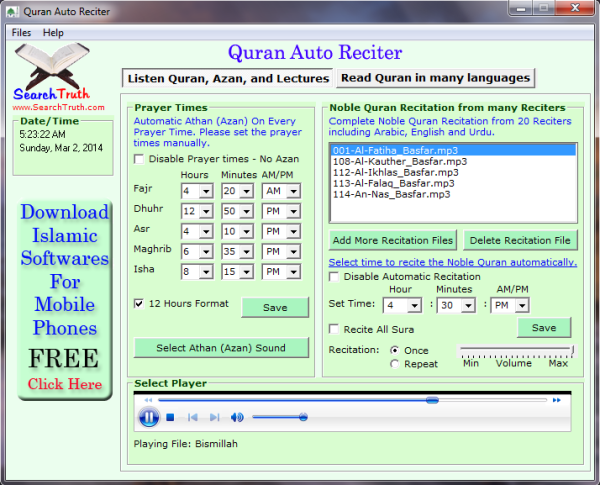Open the Isha AM/PM dropdown
The width and height of the screenshot is (600, 485).
(x=293, y=272)
